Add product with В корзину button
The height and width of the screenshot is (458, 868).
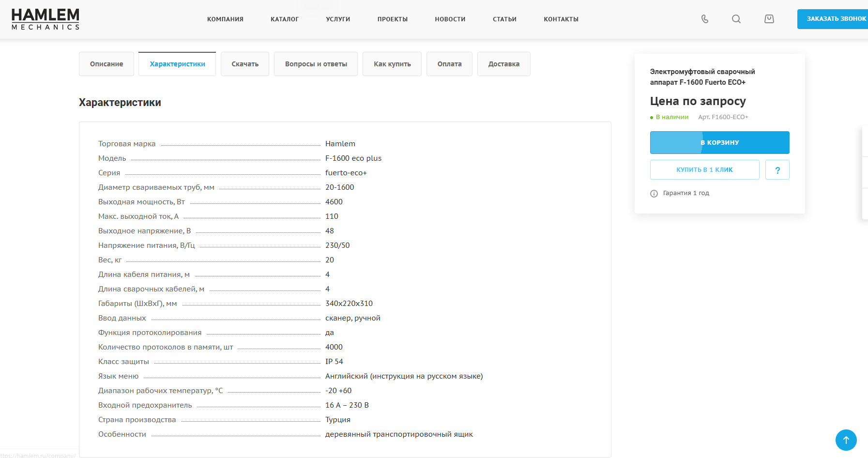point(720,142)
